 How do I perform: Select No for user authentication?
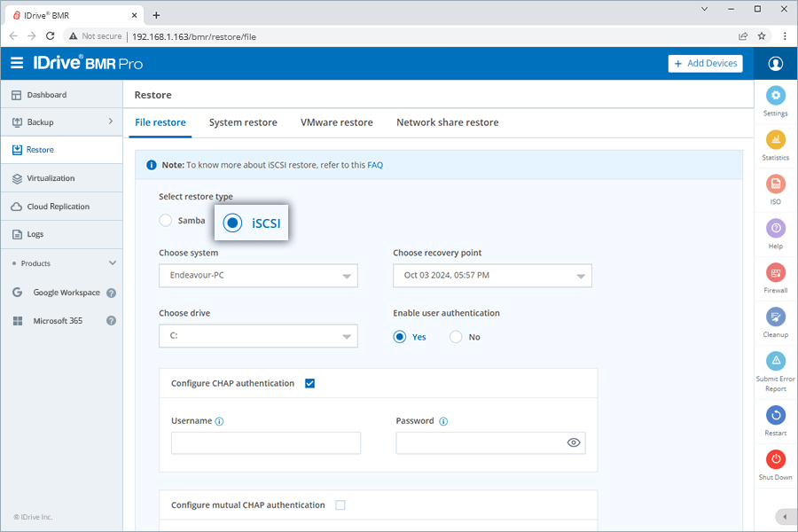tap(456, 337)
